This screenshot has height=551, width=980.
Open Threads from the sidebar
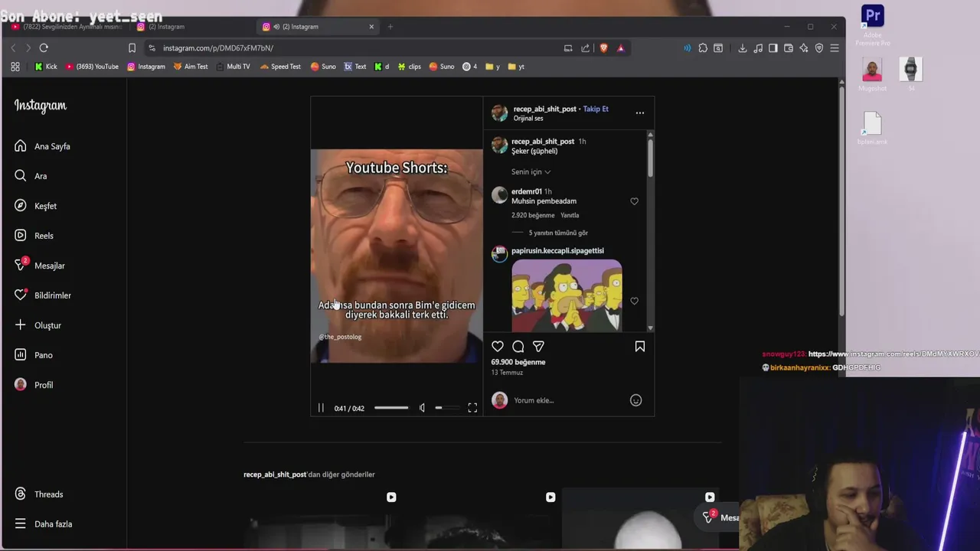[x=39, y=494]
